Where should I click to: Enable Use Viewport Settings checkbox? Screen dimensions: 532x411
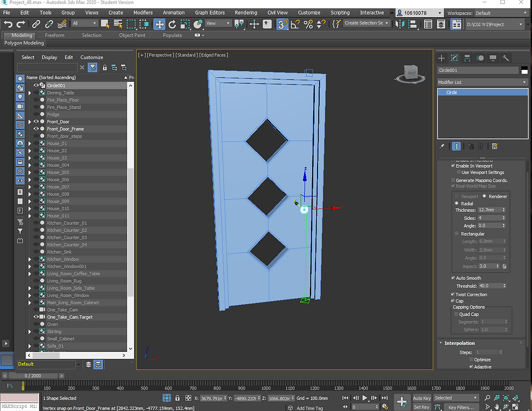pyautogui.click(x=458, y=172)
